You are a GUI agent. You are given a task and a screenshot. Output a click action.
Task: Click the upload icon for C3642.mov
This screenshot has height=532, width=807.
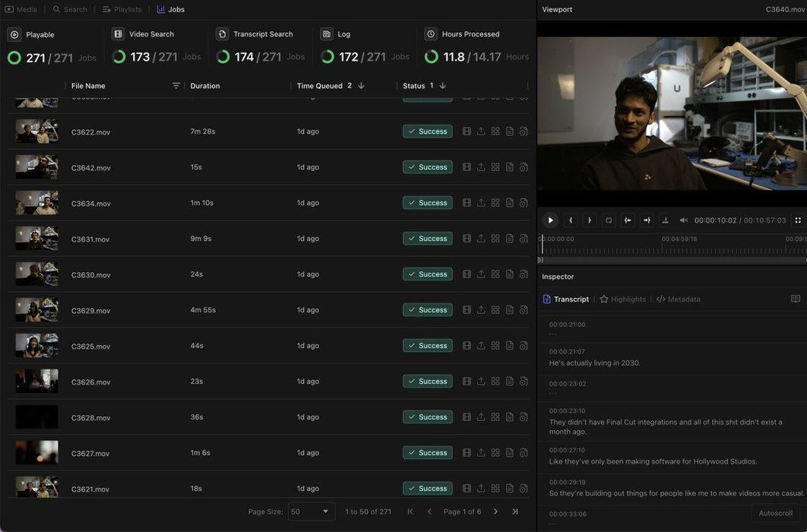tap(481, 167)
